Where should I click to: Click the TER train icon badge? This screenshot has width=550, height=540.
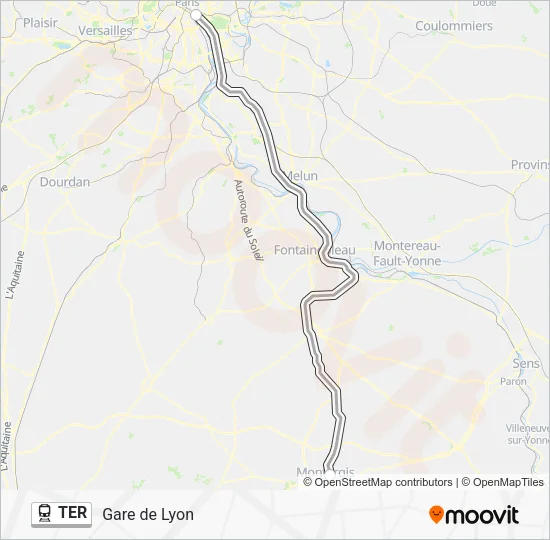tap(61, 514)
